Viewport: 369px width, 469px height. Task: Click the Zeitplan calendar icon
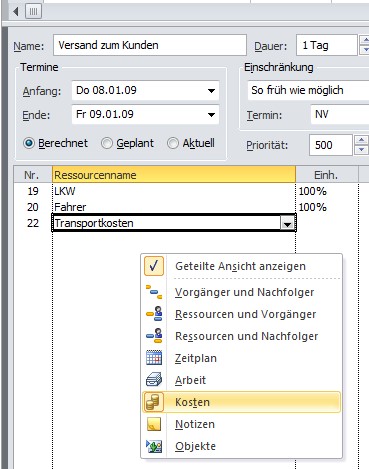(154, 358)
